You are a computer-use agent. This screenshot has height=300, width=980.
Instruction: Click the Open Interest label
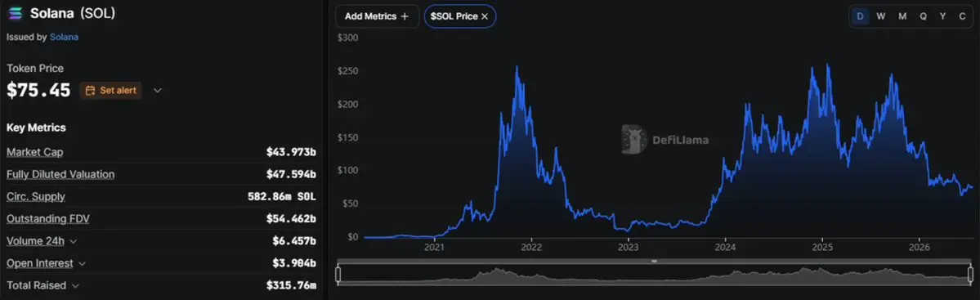coord(40,264)
